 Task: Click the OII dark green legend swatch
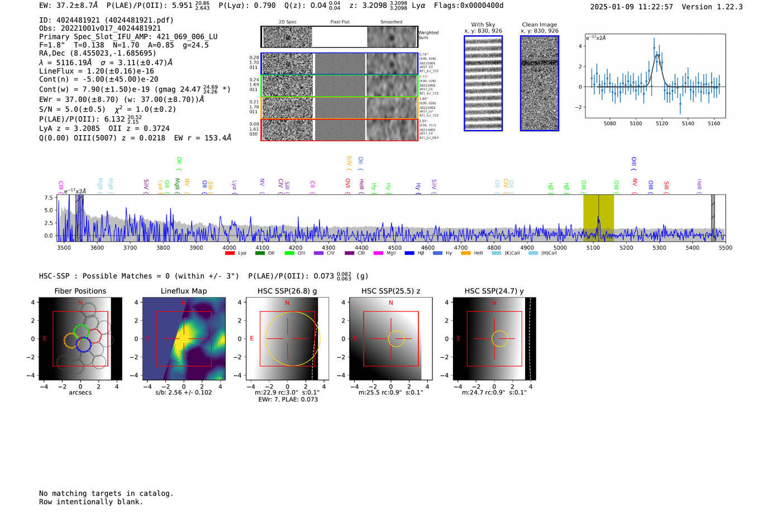pyautogui.click(x=260, y=253)
